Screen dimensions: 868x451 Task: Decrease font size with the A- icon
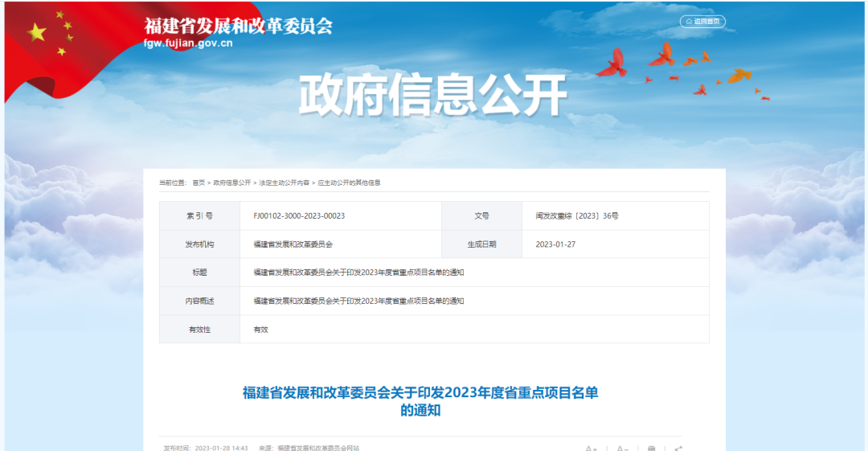(622, 448)
